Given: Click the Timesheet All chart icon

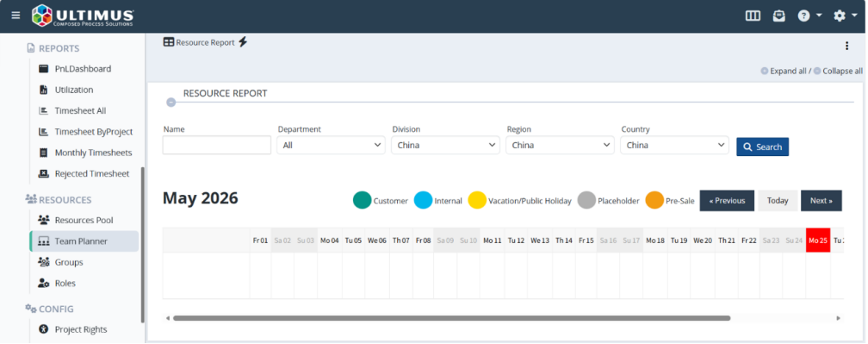Looking at the screenshot, I should 44,111.
